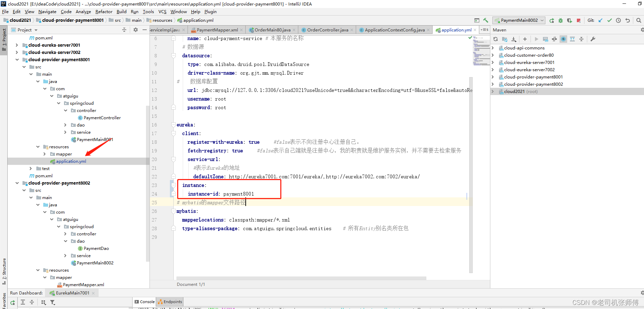Expand cloud-eureka-server7002 in Project tree
This screenshot has width=644, height=309.
[17, 52]
